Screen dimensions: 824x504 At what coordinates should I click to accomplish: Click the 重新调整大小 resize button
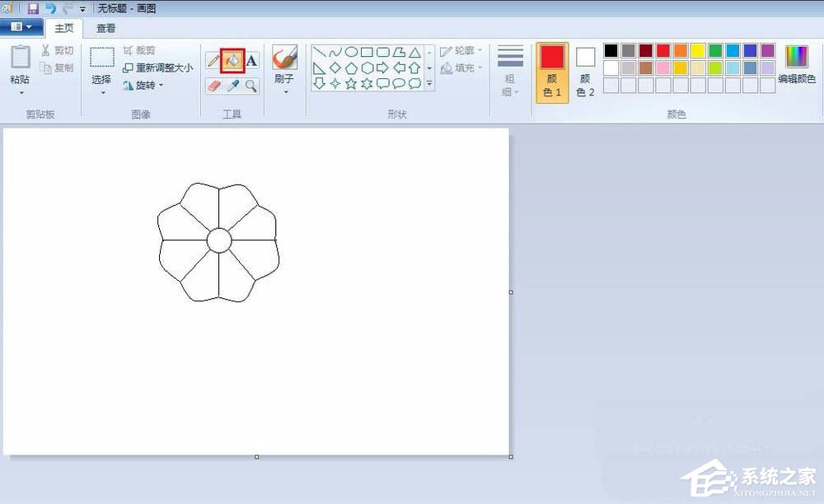(158, 68)
